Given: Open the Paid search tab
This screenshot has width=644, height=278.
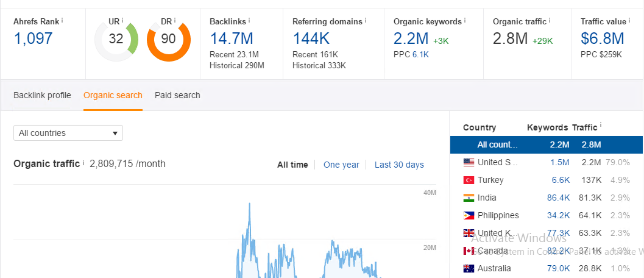Looking at the screenshot, I should point(177,95).
